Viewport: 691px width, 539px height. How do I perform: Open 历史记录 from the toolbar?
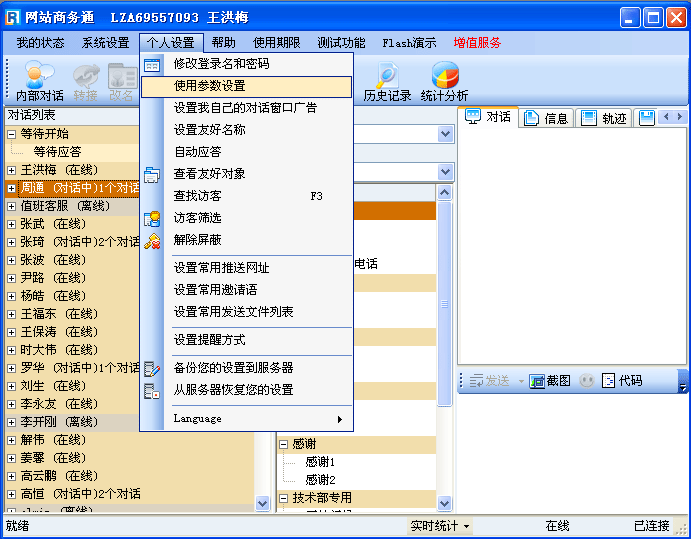click(x=387, y=80)
